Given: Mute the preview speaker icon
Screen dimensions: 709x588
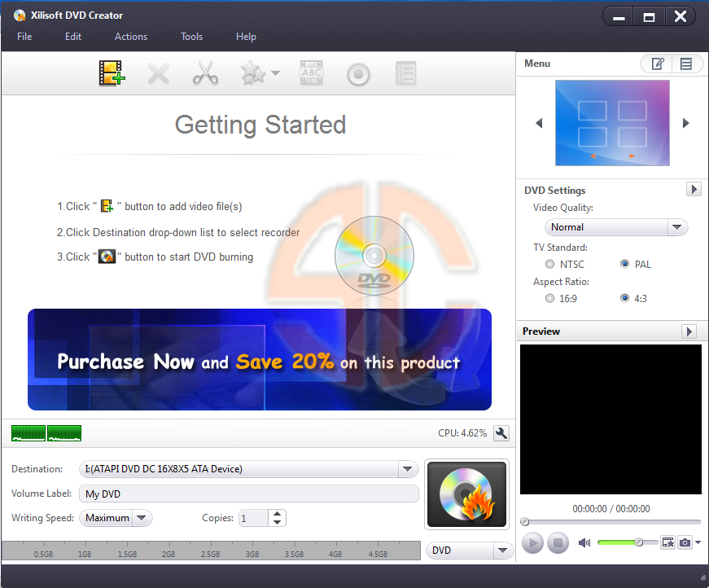Looking at the screenshot, I should pos(584,542).
